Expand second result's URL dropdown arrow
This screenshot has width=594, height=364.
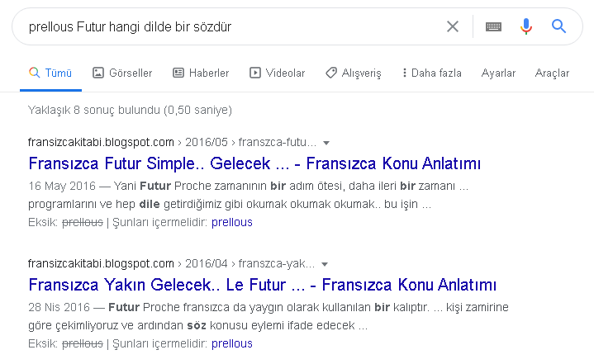(x=326, y=264)
